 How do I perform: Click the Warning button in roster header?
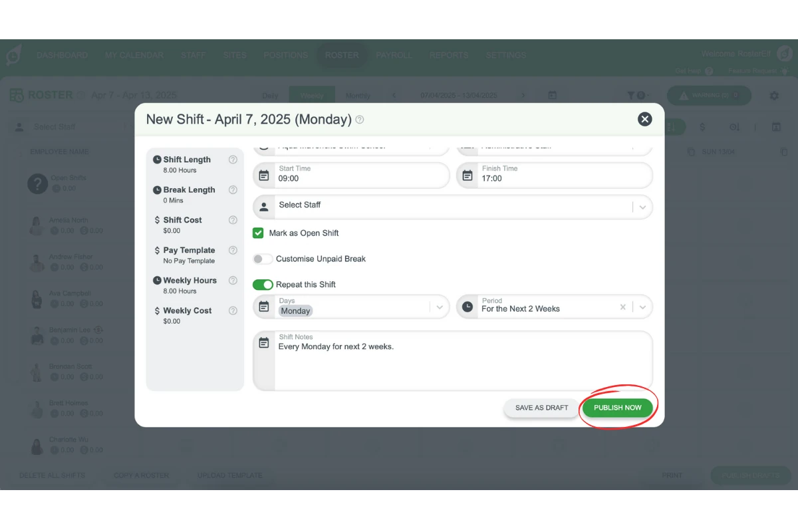(710, 96)
